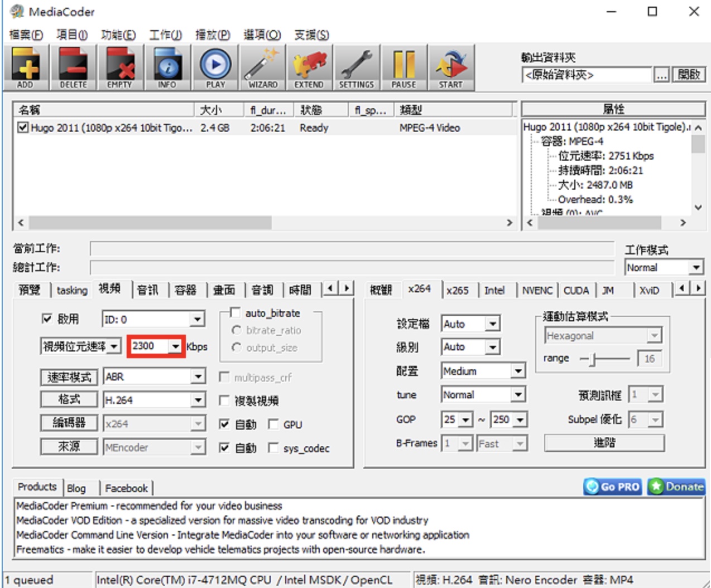Click the 進階 advanced button

pyautogui.click(x=604, y=443)
